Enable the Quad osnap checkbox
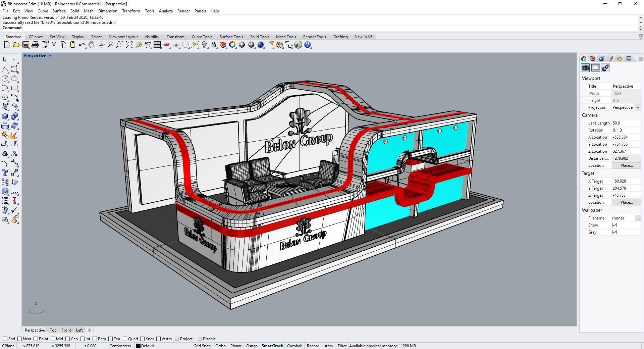This screenshot has width=644, height=349. (125, 339)
